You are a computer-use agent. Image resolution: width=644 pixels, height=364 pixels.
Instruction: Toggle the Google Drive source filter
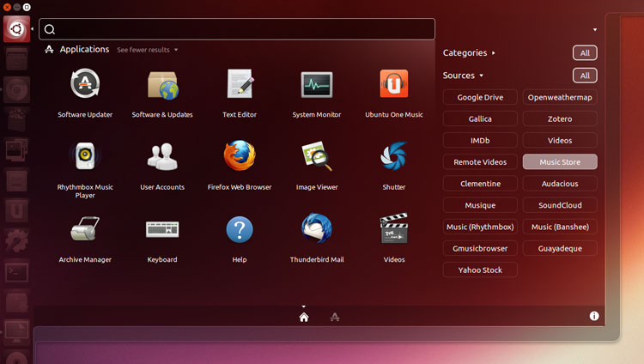(x=480, y=97)
